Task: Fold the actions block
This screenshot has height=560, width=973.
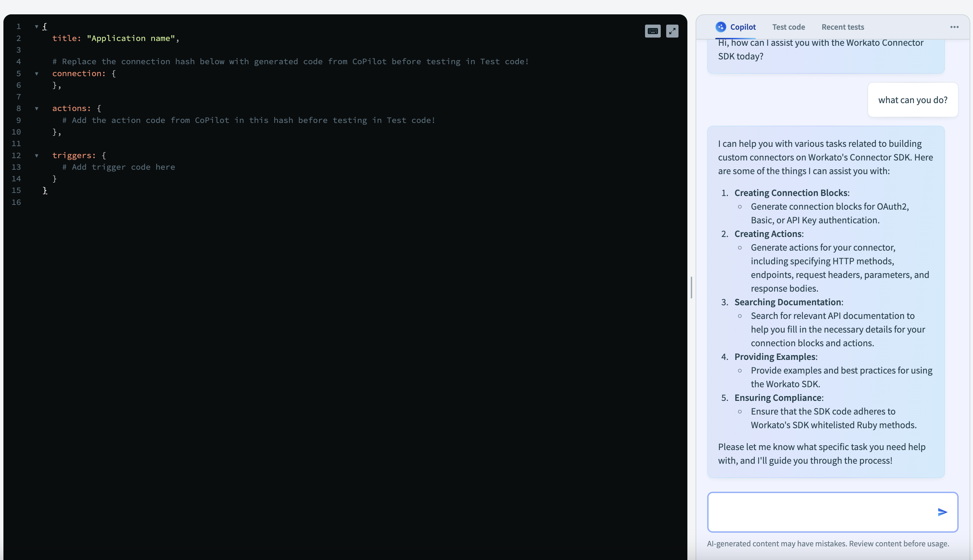Action: point(37,109)
